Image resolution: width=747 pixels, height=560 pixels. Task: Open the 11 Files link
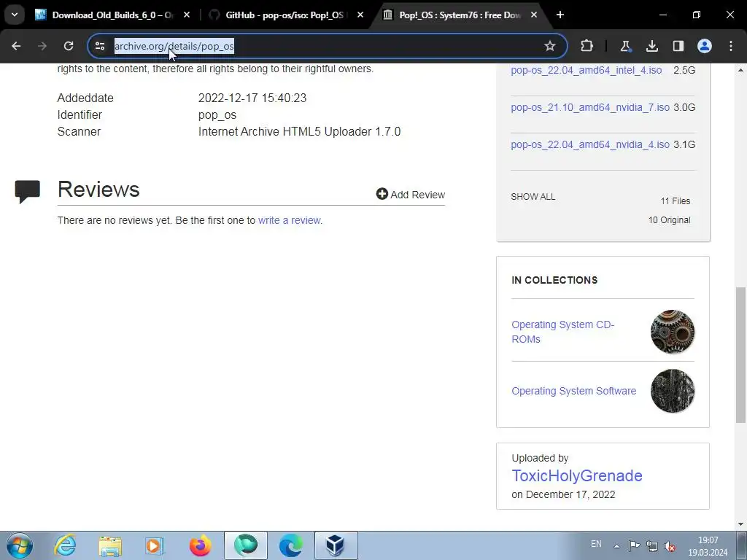click(x=675, y=201)
